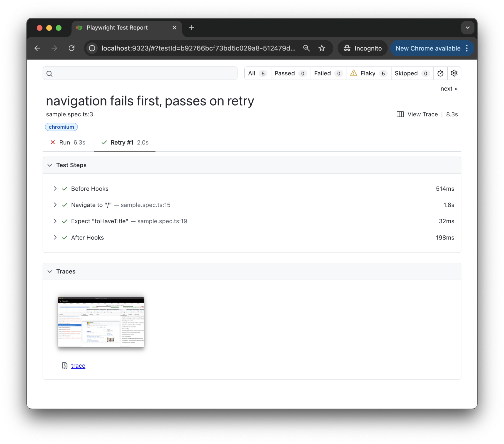Collapse the Test Steps section
The image size is (504, 444).
(x=50, y=165)
